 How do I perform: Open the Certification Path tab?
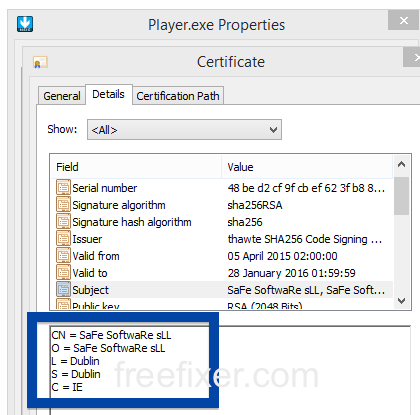click(178, 96)
